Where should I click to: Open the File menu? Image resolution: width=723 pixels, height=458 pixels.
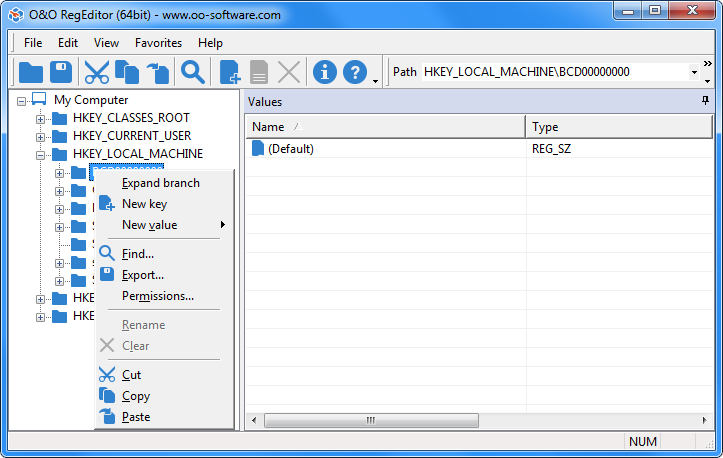coord(33,43)
